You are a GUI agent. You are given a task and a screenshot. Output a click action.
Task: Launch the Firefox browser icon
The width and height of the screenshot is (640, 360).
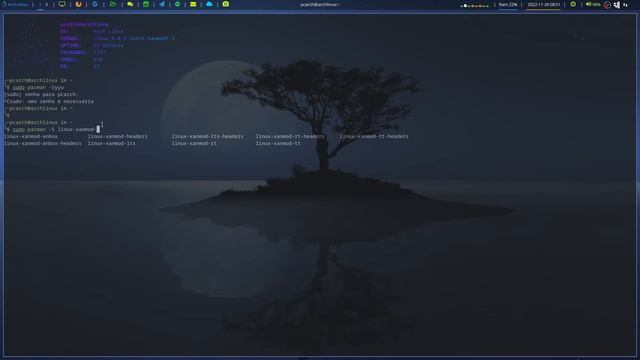point(78,4)
